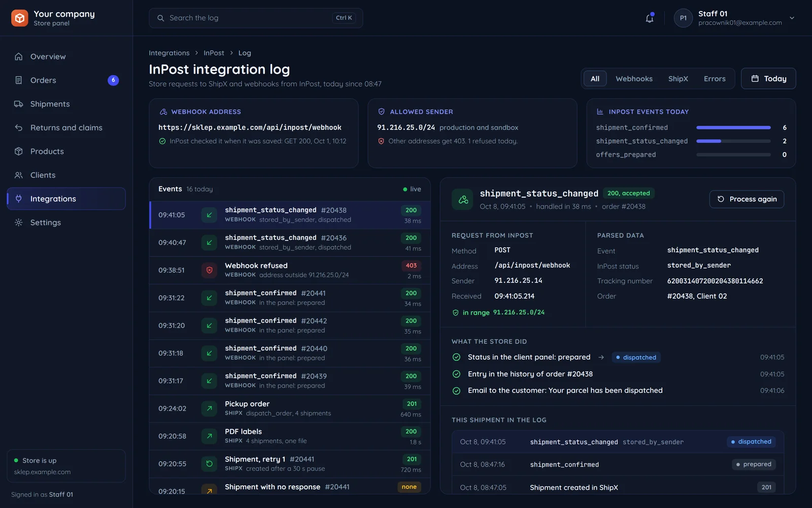The image size is (812, 508).
Task: Click the Shipment created in ShipX entry
Action: (618, 487)
